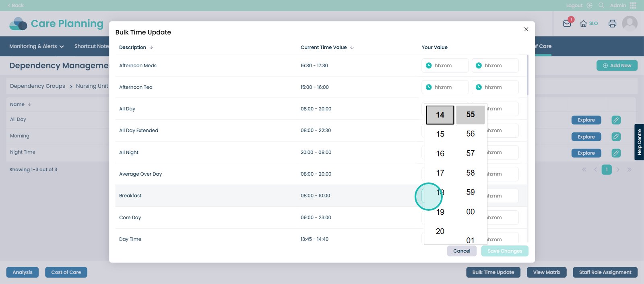Screen dimensions: 644x284
Task: Click Explore for the Morning group
Action: coord(586,137)
